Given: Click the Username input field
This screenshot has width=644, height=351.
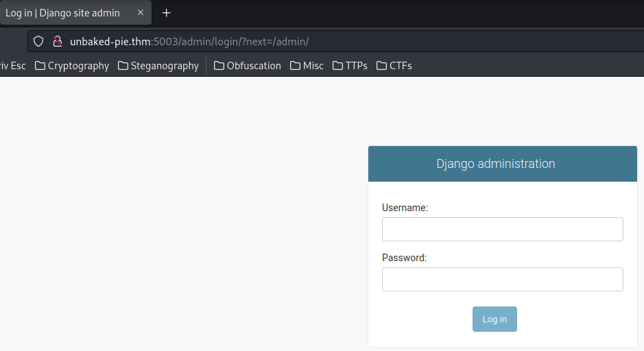Looking at the screenshot, I should tap(502, 229).
